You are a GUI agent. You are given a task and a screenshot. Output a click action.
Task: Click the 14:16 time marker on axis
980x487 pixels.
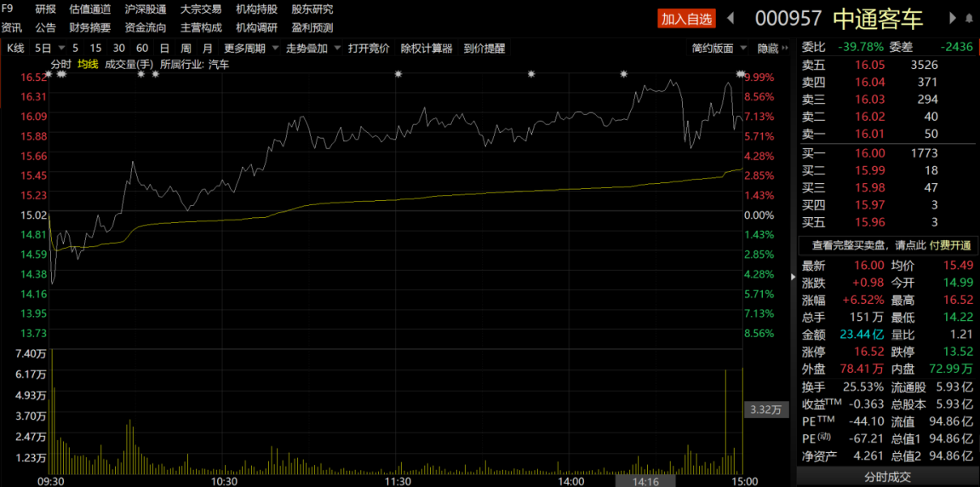(645, 481)
